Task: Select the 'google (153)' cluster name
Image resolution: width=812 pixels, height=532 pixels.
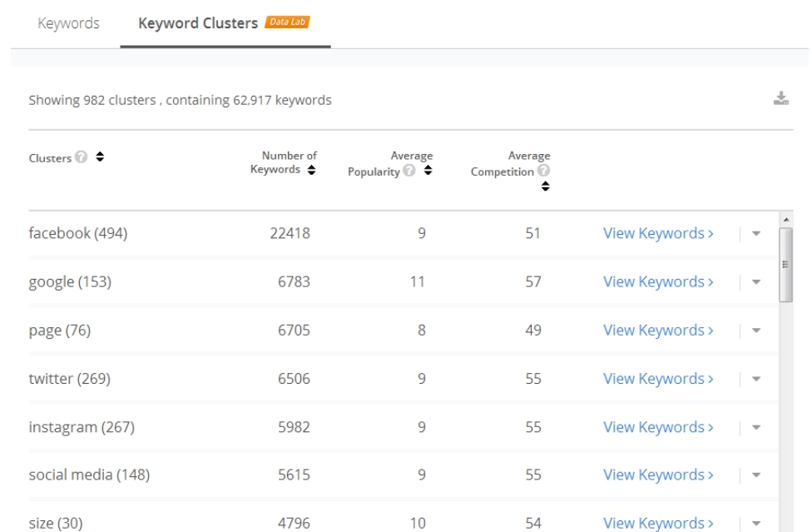Action: pos(70,281)
